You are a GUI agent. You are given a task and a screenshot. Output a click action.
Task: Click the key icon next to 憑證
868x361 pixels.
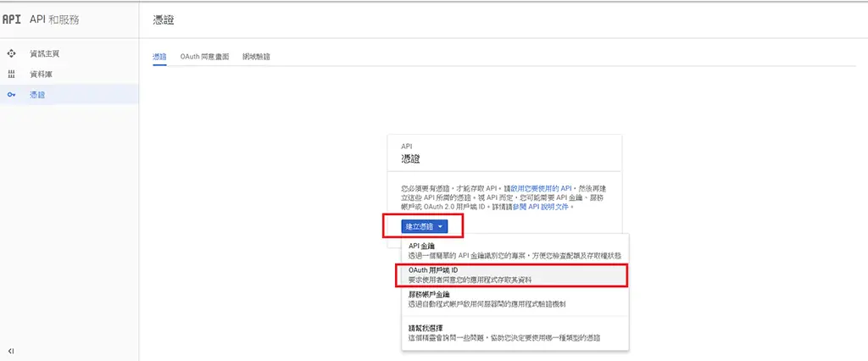coord(10,95)
